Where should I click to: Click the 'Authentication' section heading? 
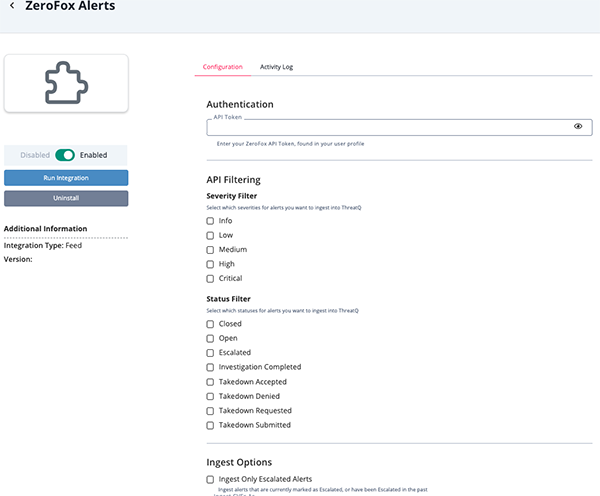click(x=240, y=104)
